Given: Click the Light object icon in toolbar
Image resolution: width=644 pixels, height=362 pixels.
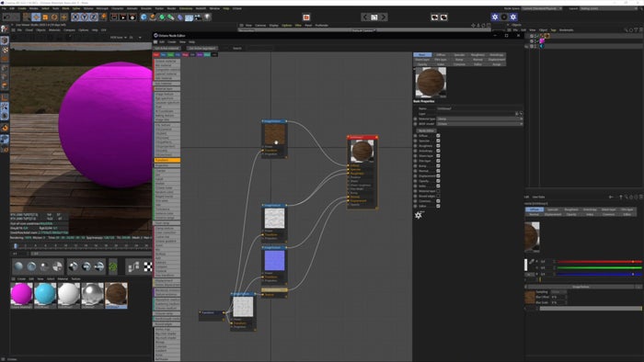Looking at the screenshot, I should [207, 17].
